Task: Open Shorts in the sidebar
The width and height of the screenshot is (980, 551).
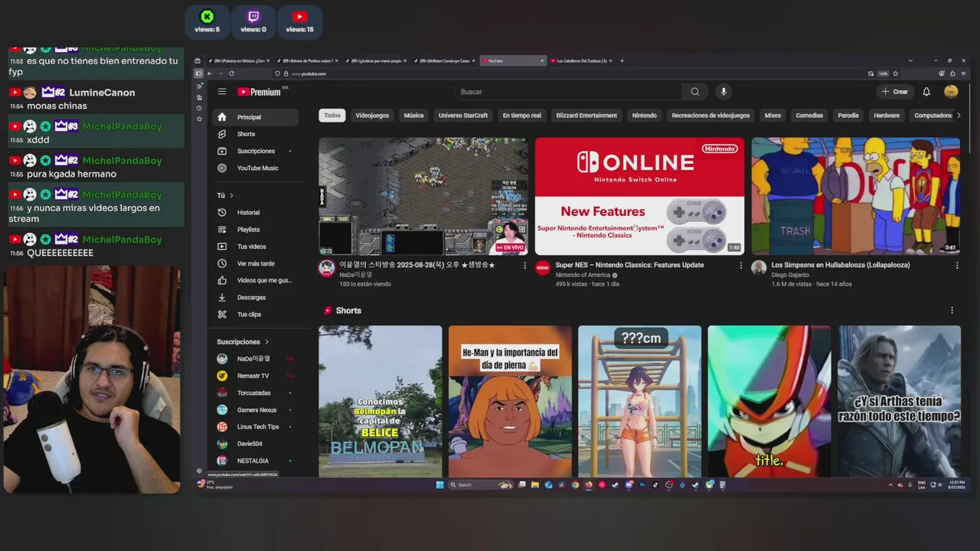Action: [256, 134]
